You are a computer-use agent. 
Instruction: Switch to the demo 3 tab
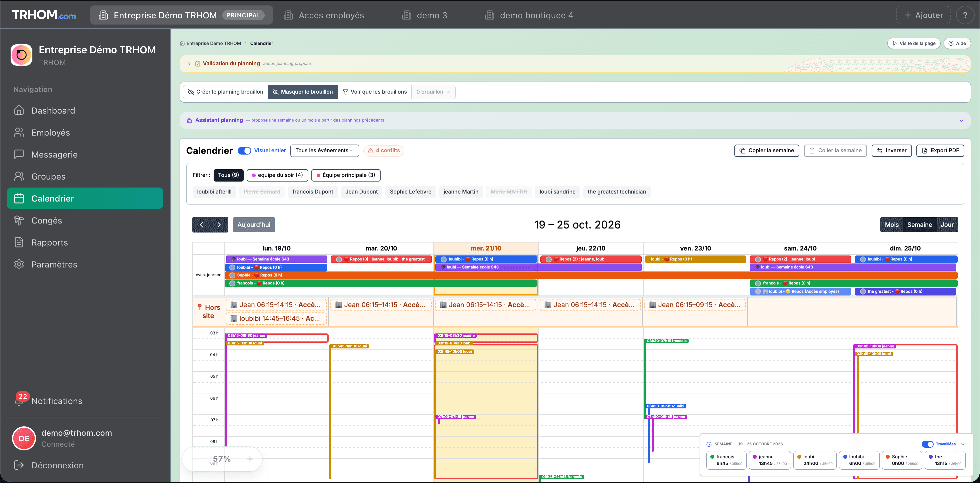click(425, 15)
